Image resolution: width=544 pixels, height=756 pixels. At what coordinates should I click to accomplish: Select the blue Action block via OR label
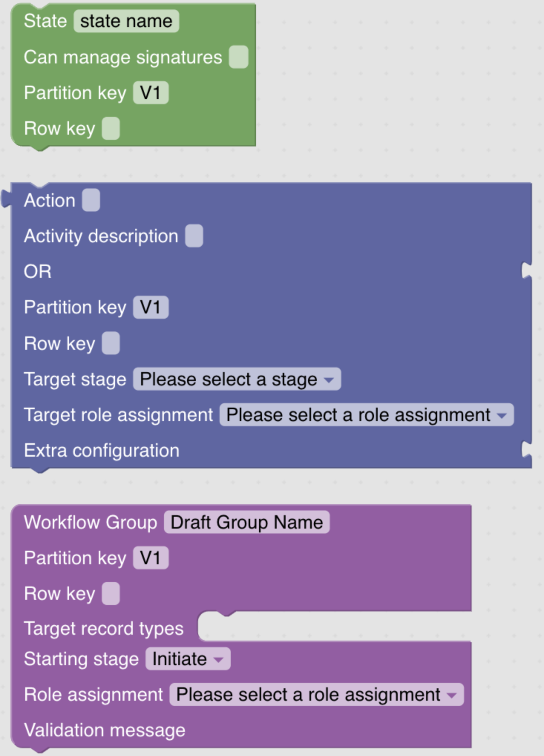pos(37,272)
